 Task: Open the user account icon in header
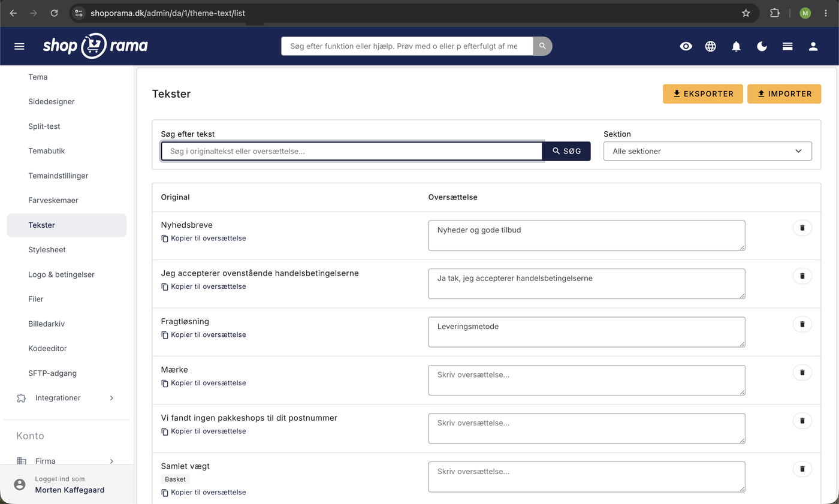pos(813,46)
